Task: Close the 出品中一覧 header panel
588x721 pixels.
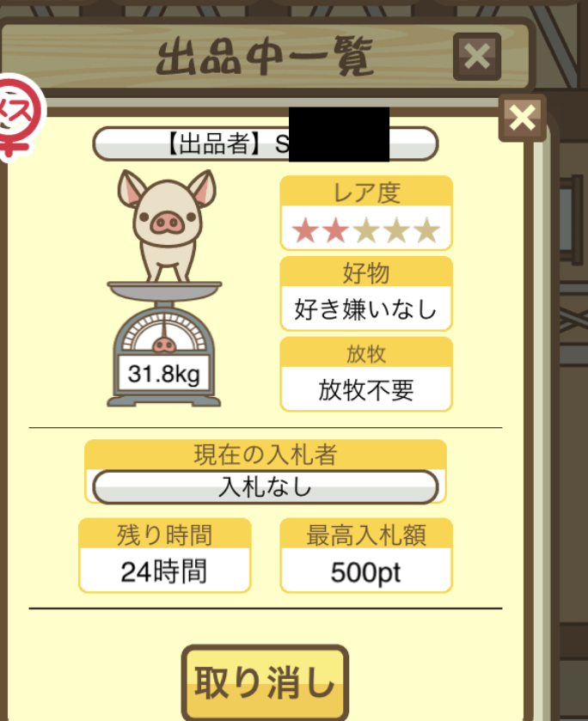Action: tap(477, 57)
